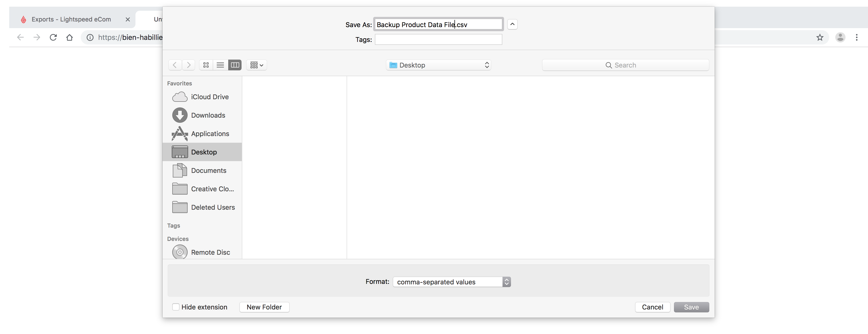The image size is (868, 334).
Task: Click the Tags input field
Action: 438,39
